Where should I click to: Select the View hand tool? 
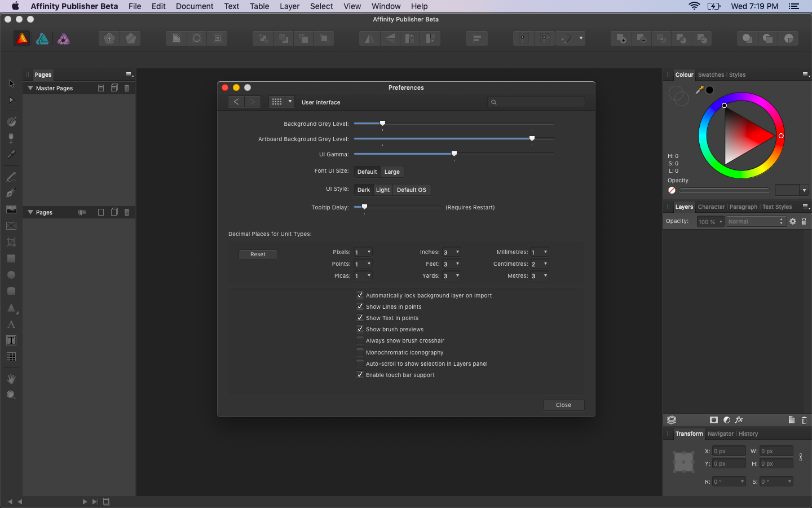pos(11,379)
